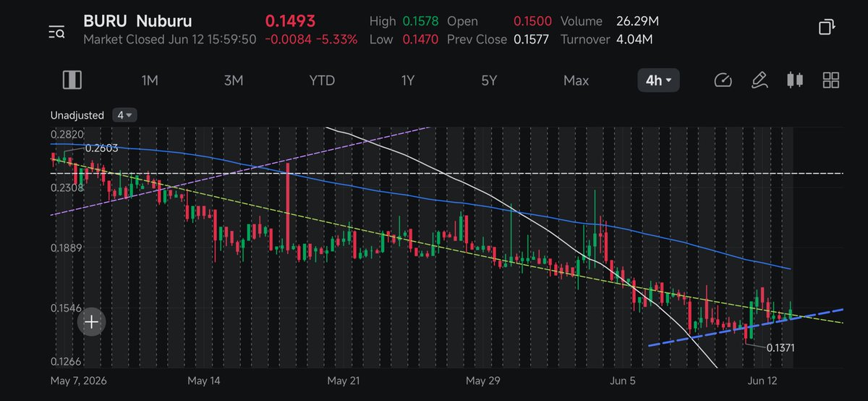Click the 0.1889 price axis label
This screenshot has width=868, height=401.
pyautogui.click(x=67, y=248)
